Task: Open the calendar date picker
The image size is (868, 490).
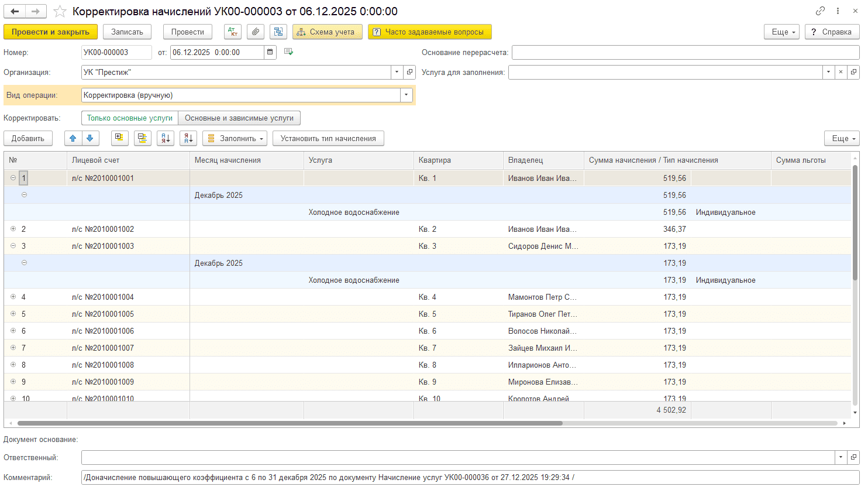Action: click(270, 53)
